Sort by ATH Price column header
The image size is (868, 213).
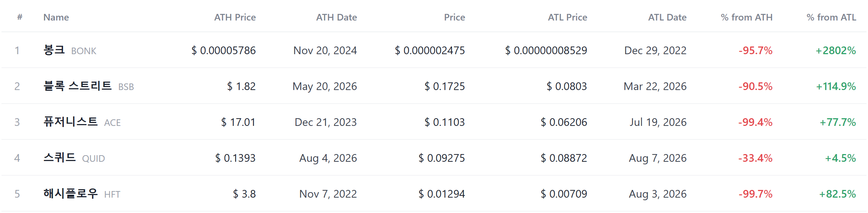pos(235,17)
